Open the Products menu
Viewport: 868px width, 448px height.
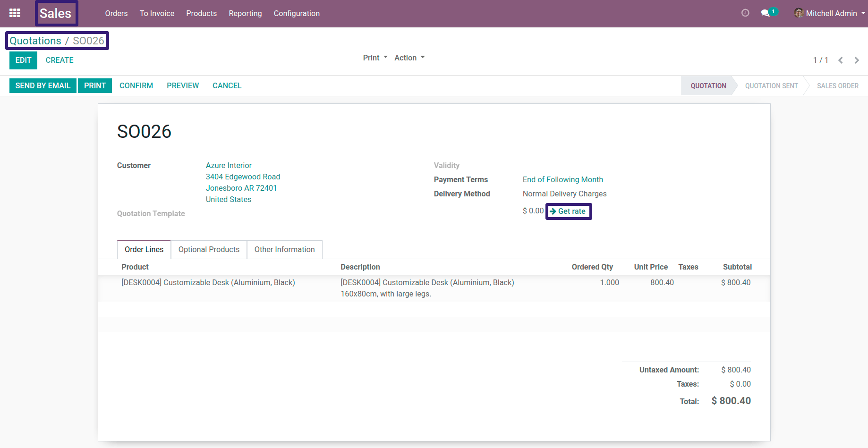(202, 13)
